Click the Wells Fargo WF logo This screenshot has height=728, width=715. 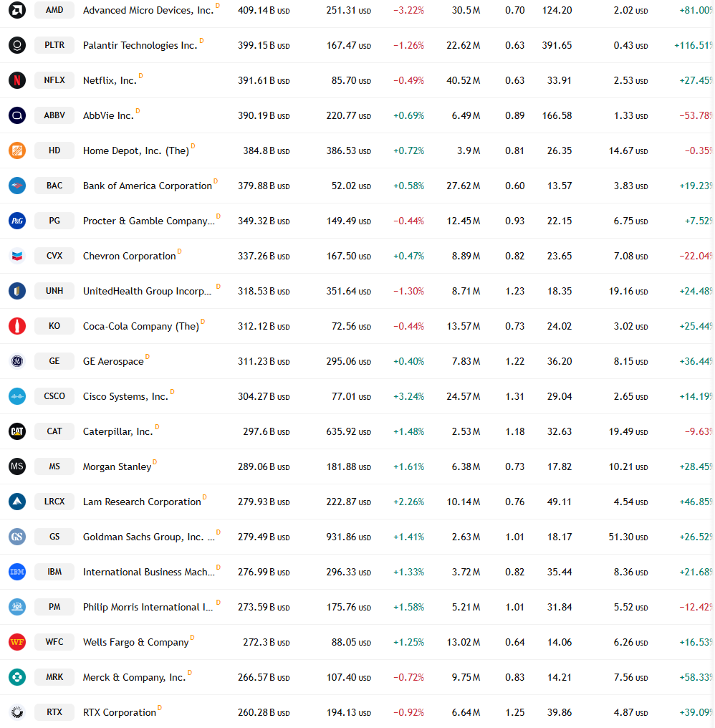(17, 642)
